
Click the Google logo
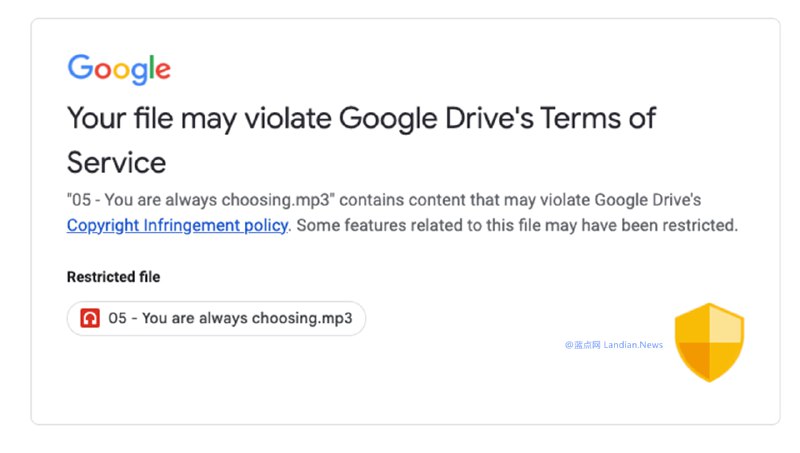click(118, 69)
